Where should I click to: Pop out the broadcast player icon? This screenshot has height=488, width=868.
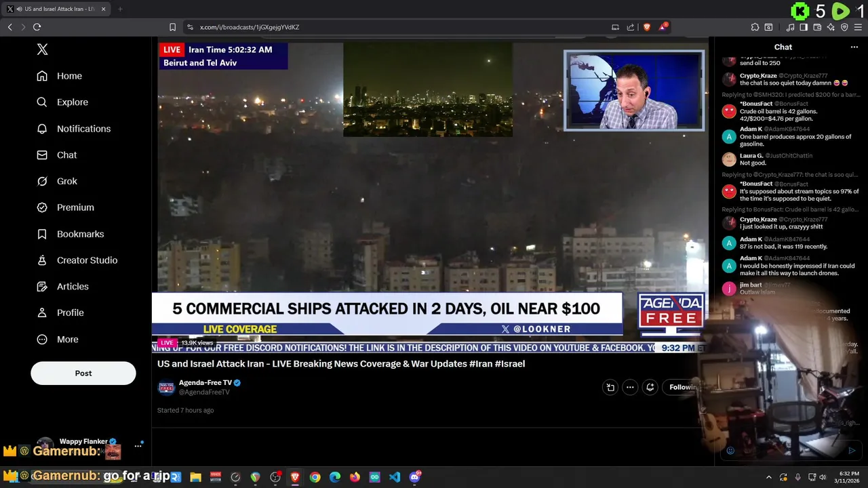610,388
